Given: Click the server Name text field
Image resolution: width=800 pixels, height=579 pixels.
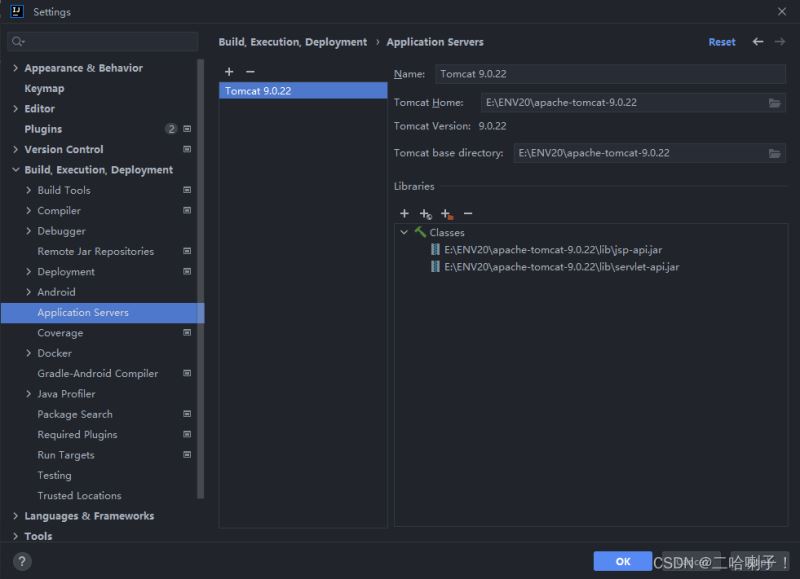Looking at the screenshot, I should (610, 74).
